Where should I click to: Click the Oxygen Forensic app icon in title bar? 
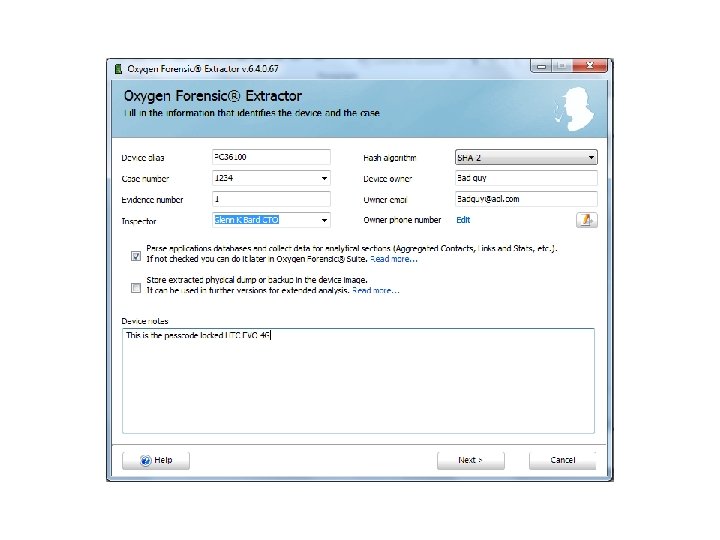coord(118,69)
